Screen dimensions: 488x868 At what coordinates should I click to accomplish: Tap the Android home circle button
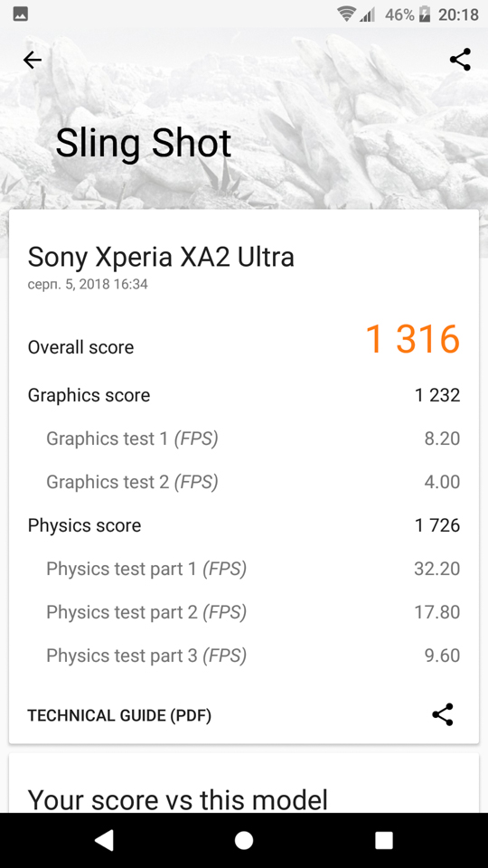tap(244, 840)
